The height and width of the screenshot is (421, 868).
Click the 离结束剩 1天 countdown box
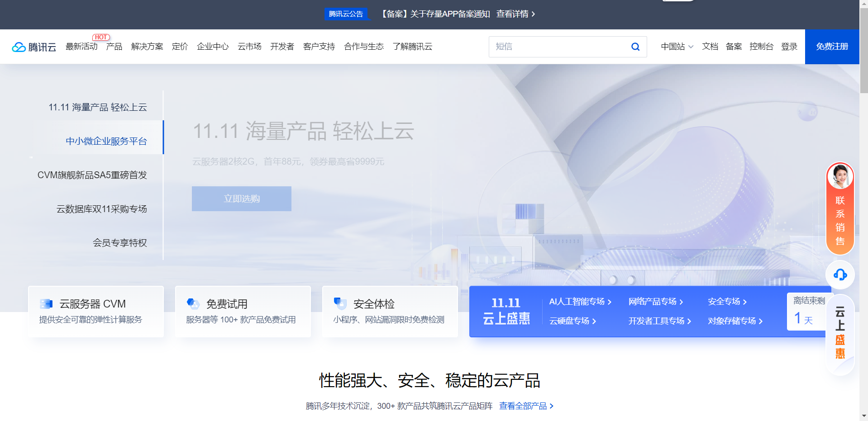810,312
